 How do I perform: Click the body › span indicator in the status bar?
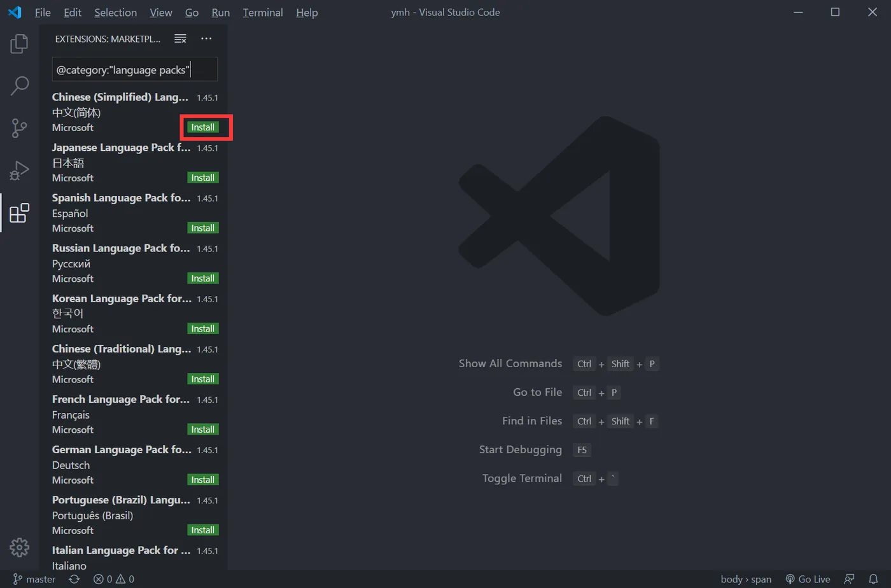pyautogui.click(x=746, y=579)
